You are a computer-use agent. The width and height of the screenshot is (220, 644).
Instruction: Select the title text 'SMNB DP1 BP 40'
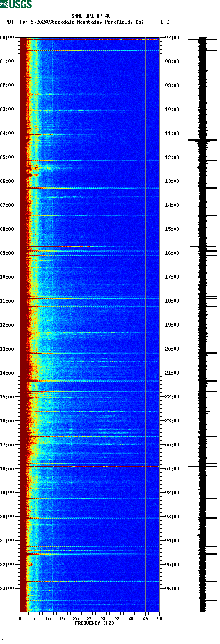point(91,16)
